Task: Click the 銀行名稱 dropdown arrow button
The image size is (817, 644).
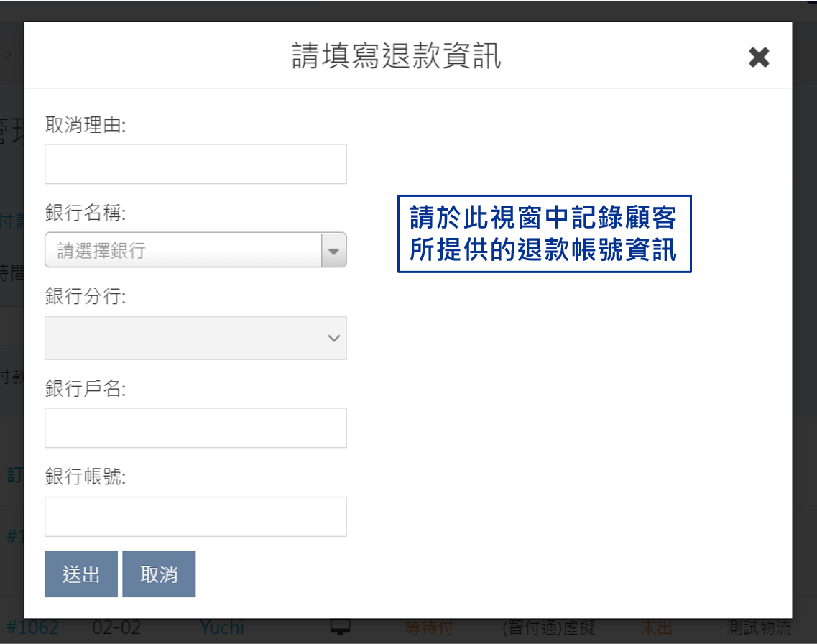Action: click(x=333, y=250)
